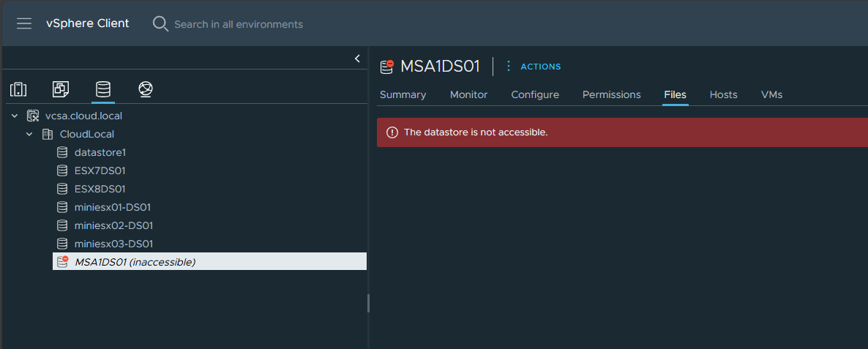
Task: Collapse the CloudLocal datacenter node
Action: 29,134
